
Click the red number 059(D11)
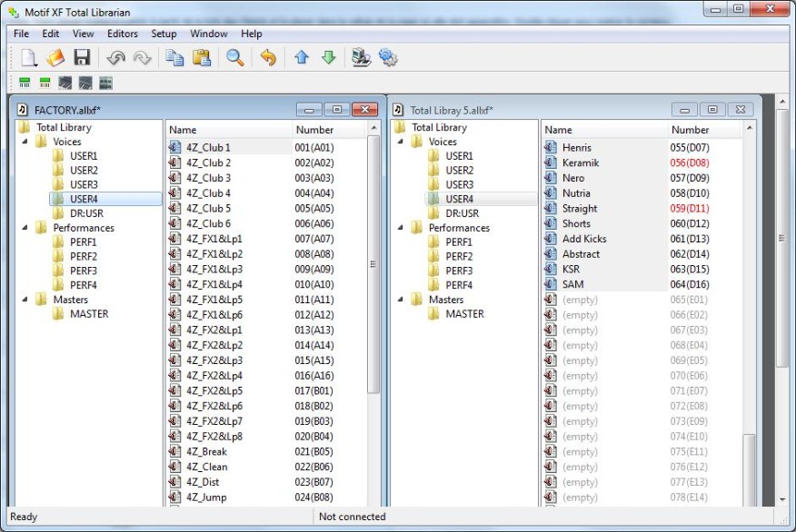pos(690,209)
